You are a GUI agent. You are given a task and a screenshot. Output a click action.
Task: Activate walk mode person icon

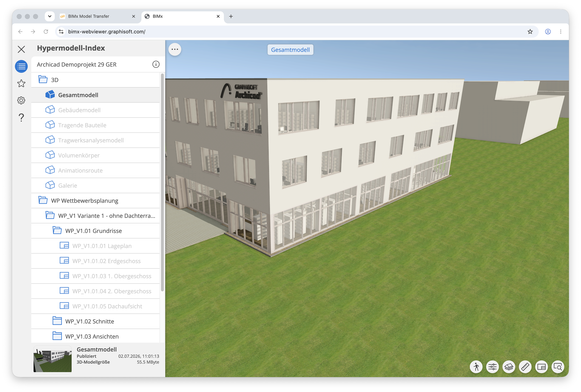coord(476,367)
